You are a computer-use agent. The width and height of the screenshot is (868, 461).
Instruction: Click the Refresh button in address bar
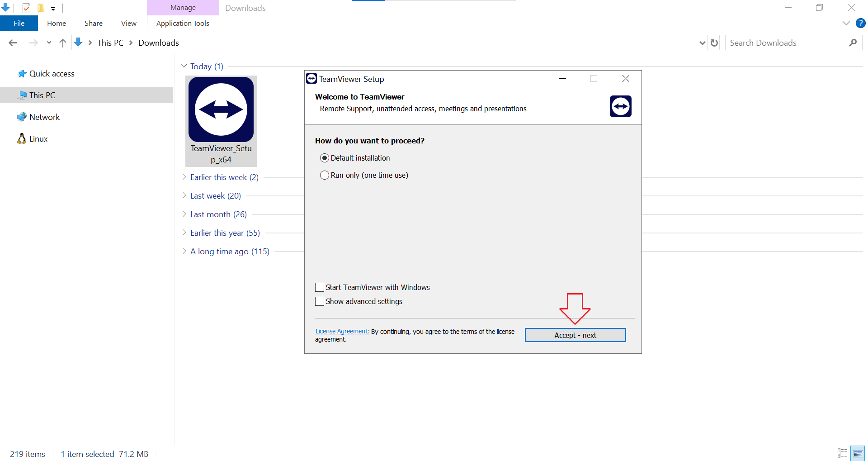pyautogui.click(x=714, y=43)
